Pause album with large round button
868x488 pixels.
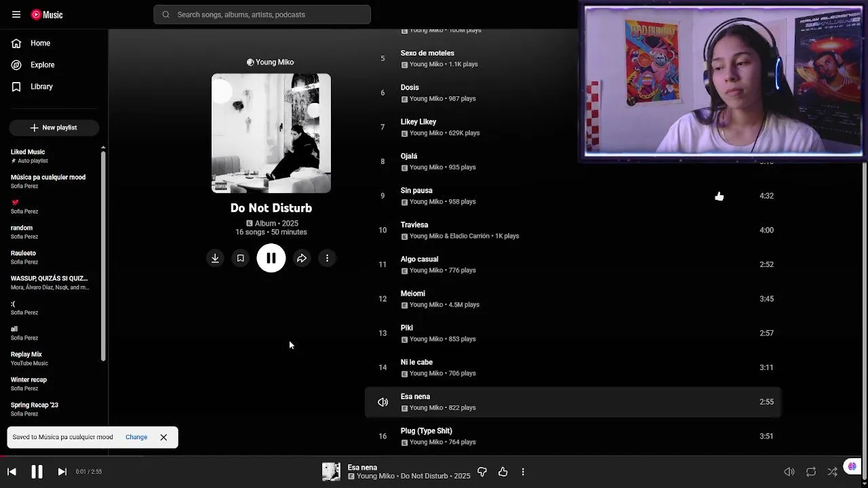[x=271, y=258]
